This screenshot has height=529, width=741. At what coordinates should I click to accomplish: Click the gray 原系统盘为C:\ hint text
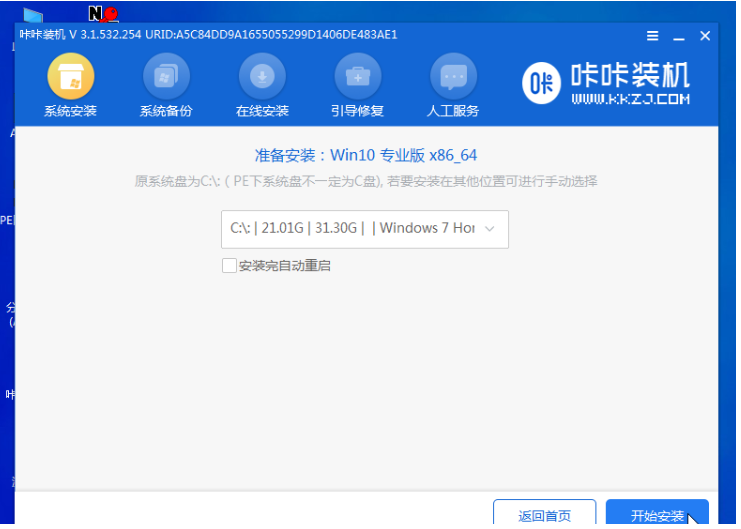tap(366, 181)
